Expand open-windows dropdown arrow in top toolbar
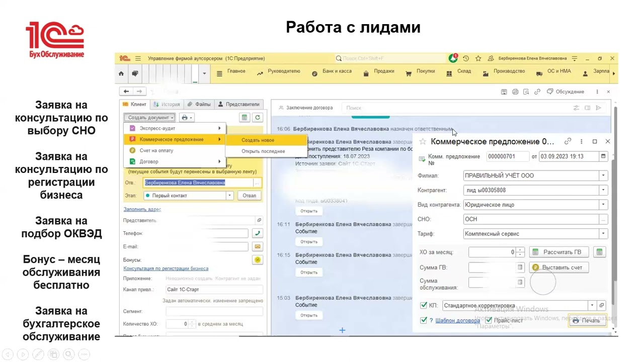 pos(204,73)
